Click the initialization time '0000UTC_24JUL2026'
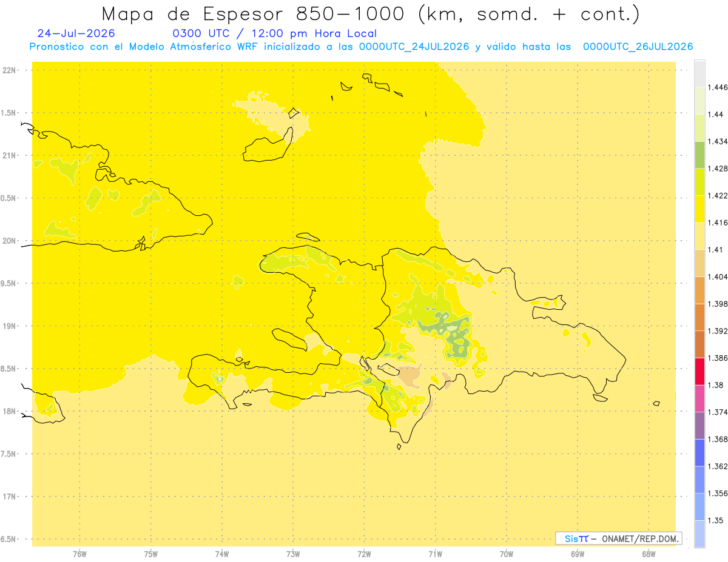 [x=414, y=47]
